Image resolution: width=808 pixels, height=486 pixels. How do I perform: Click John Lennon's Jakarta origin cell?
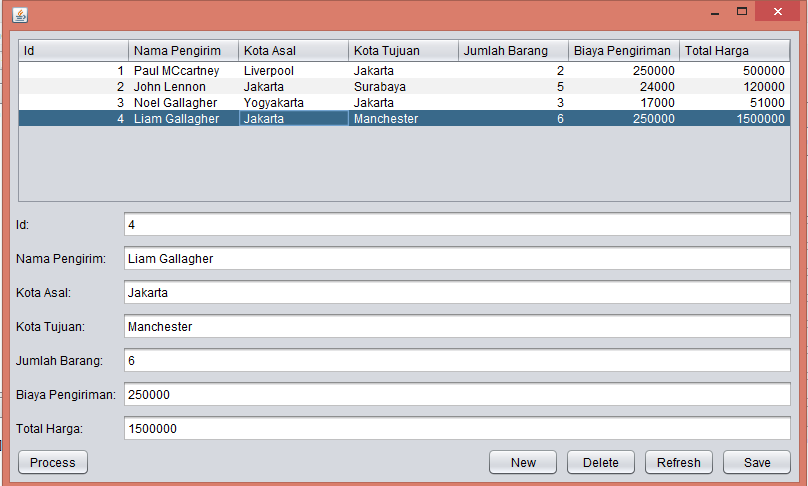(x=293, y=86)
